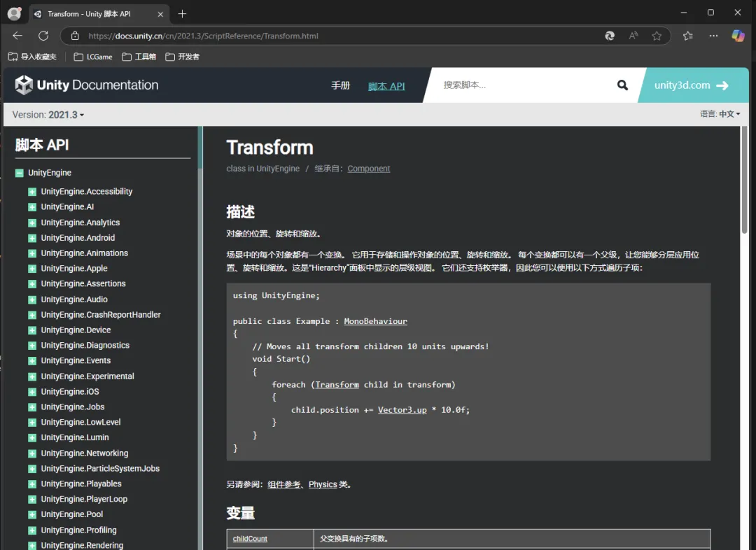This screenshot has width=756, height=550.
Task: Collapse the UnityEngine tree node
Action: click(20, 173)
